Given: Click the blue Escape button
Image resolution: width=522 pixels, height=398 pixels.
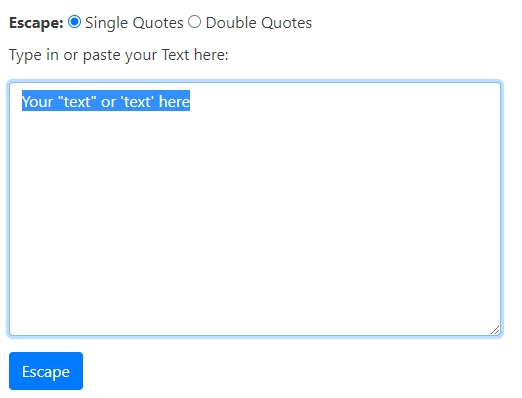Looking at the screenshot, I should [x=46, y=371].
